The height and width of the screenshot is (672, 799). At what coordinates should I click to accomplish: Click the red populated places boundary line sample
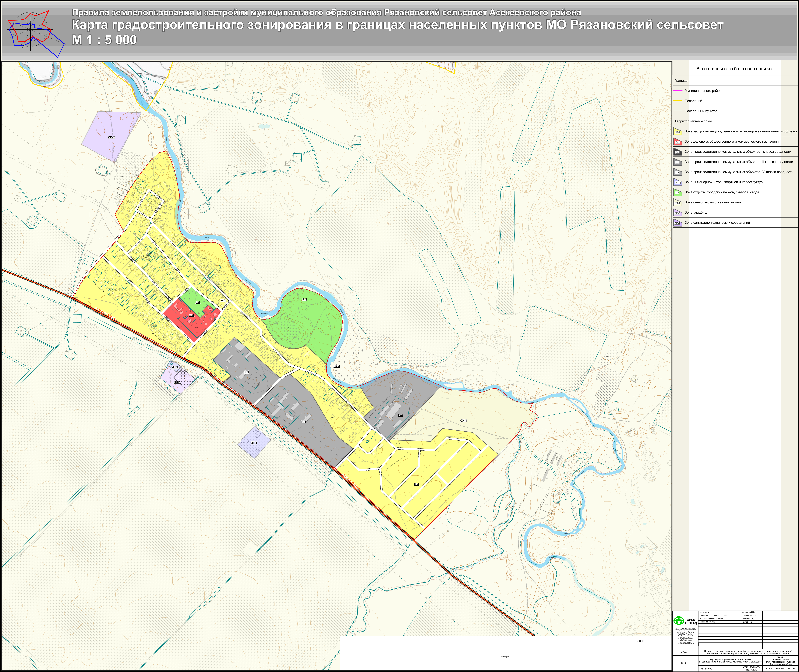coord(678,111)
